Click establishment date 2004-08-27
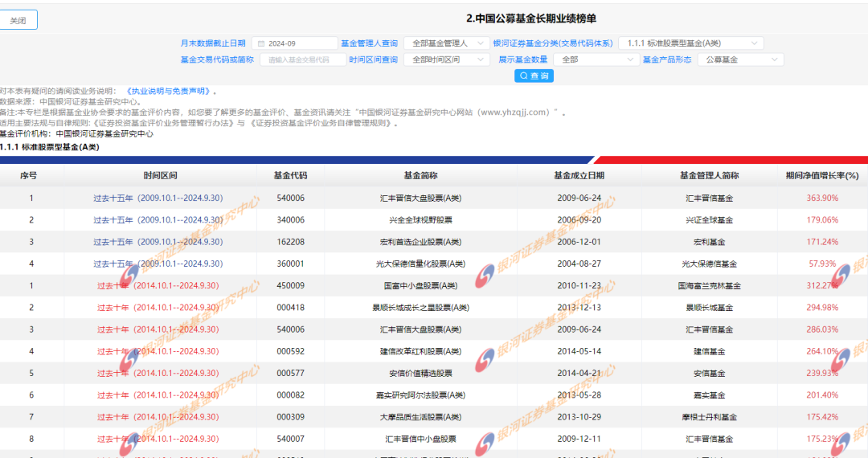868x458 pixels. pyautogui.click(x=579, y=264)
